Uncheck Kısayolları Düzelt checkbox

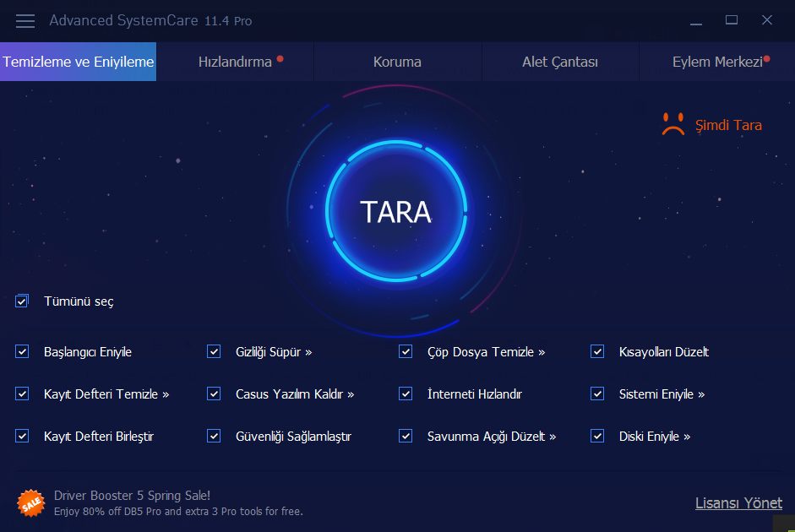click(597, 351)
